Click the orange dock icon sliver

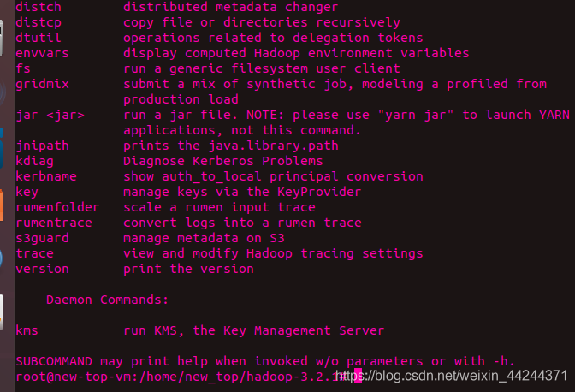[2, 205]
